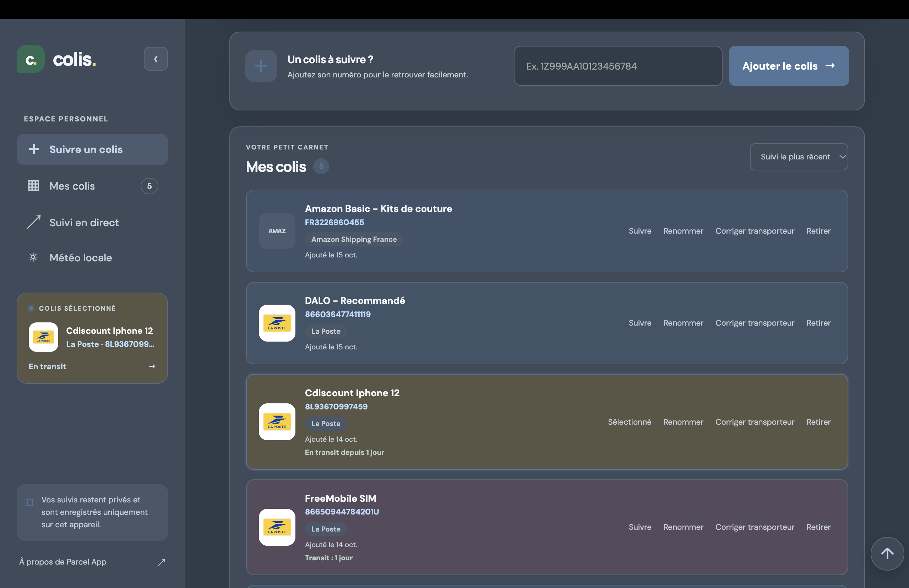The width and height of the screenshot is (909, 588).
Task: Click Renommer on the Amazon Basic parcel
Action: [683, 231]
